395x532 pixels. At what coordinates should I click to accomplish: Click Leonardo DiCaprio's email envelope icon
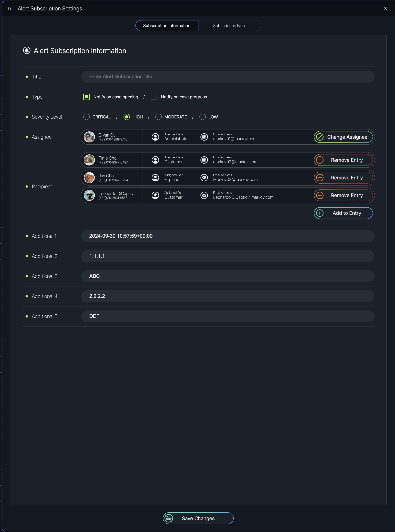(204, 195)
